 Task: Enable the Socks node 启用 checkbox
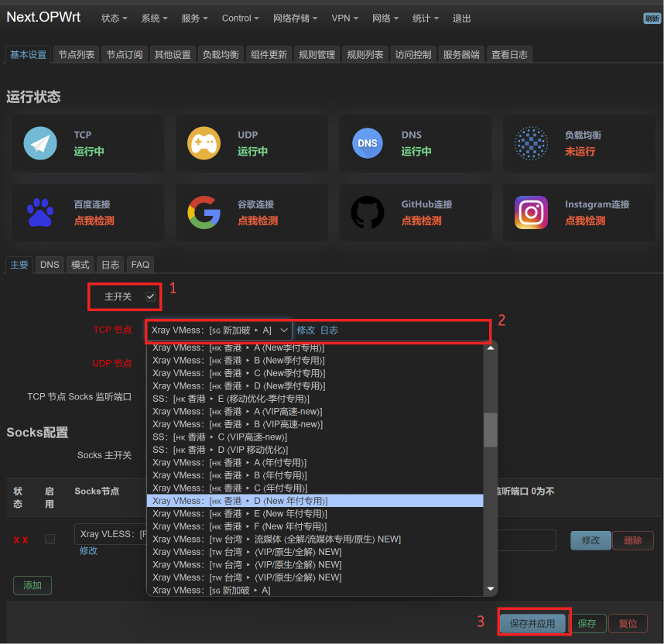(x=50, y=539)
